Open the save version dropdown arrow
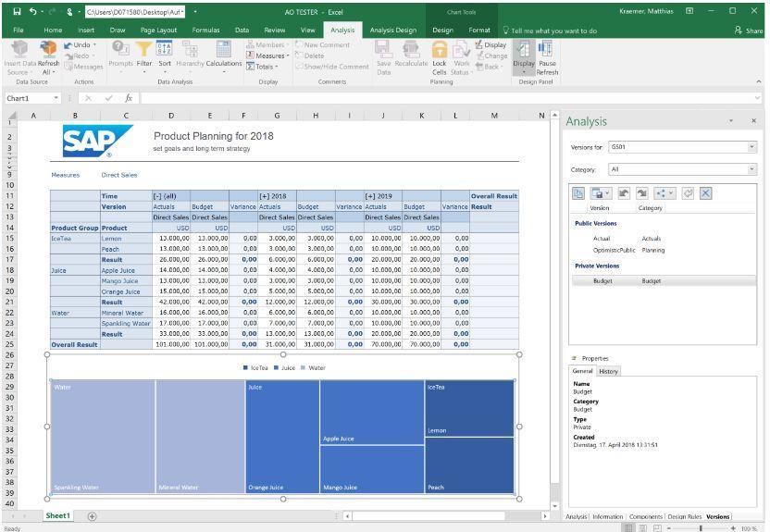The height and width of the screenshot is (532, 770). 607,193
